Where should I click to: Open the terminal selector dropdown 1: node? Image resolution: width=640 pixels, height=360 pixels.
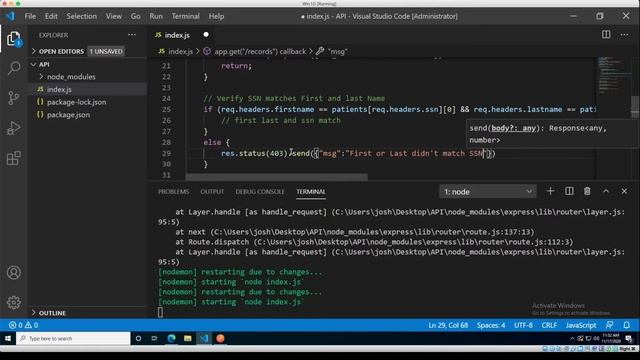point(488,191)
